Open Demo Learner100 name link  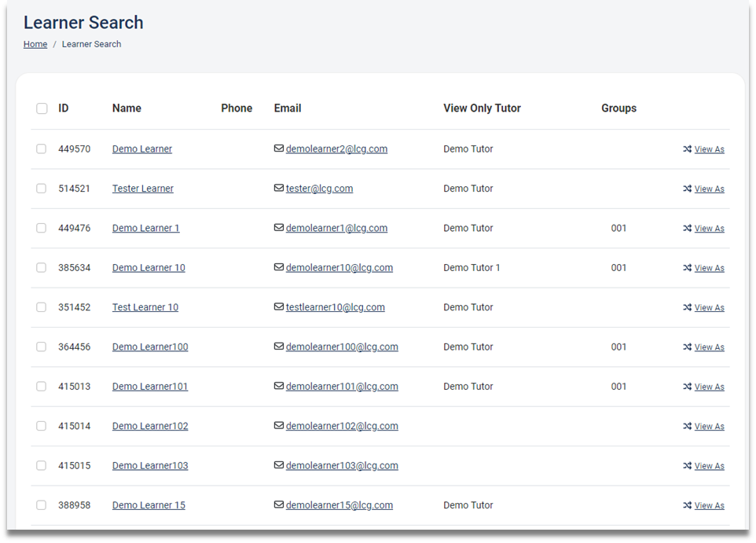coord(150,347)
